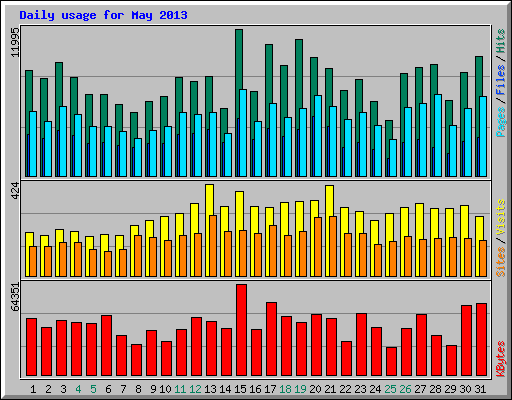Click day 1 label on the x-axis
The width and height of the screenshot is (512, 400).
[x=33, y=389]
